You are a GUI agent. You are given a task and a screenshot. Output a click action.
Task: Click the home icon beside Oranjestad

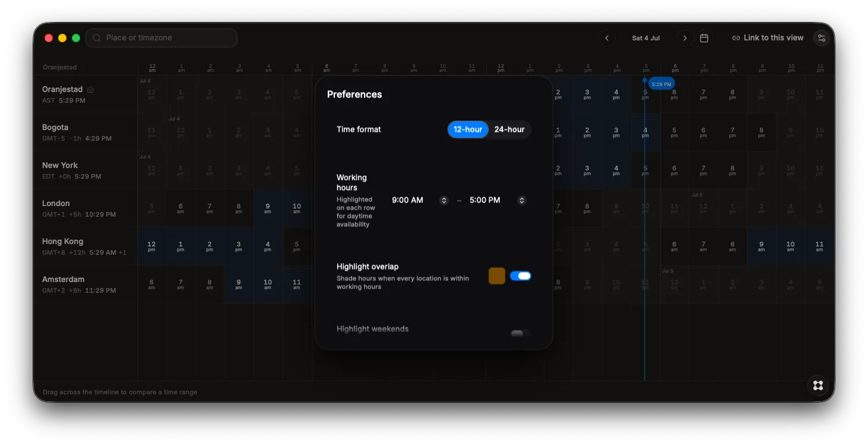click(x=90, y=90)
